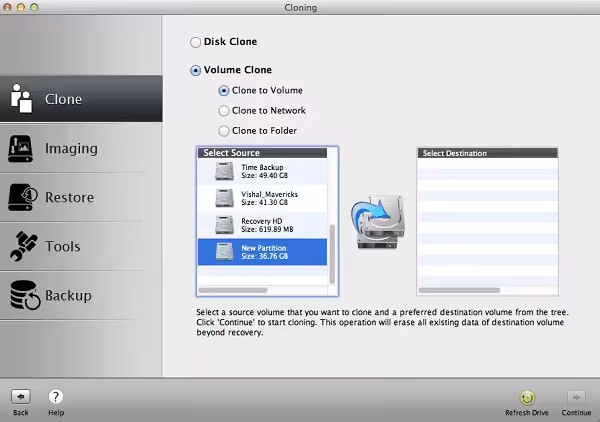Screen dimensions: 600x422
Task: Select the Disk Clone radio button
Action: [196, 42]
